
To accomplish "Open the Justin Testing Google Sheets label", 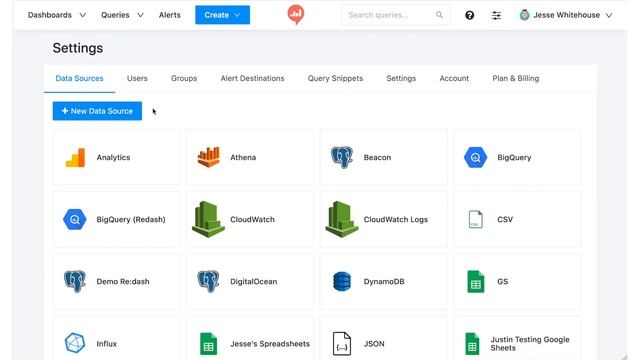I will pos(530,344).
